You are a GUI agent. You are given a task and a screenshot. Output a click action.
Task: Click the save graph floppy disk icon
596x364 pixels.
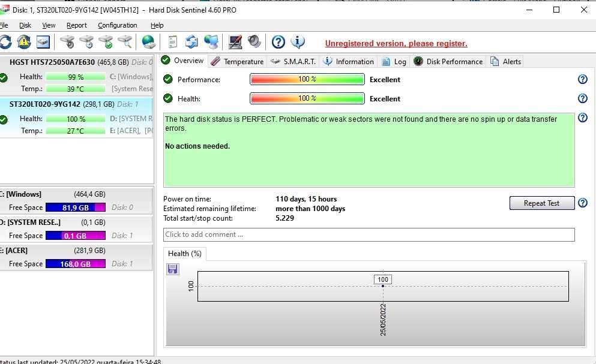coord(173,269)
